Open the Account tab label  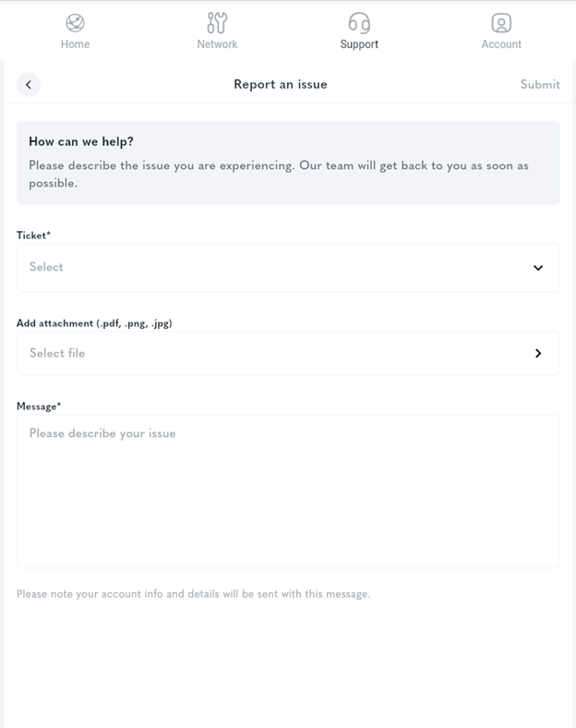pos(501,44)
